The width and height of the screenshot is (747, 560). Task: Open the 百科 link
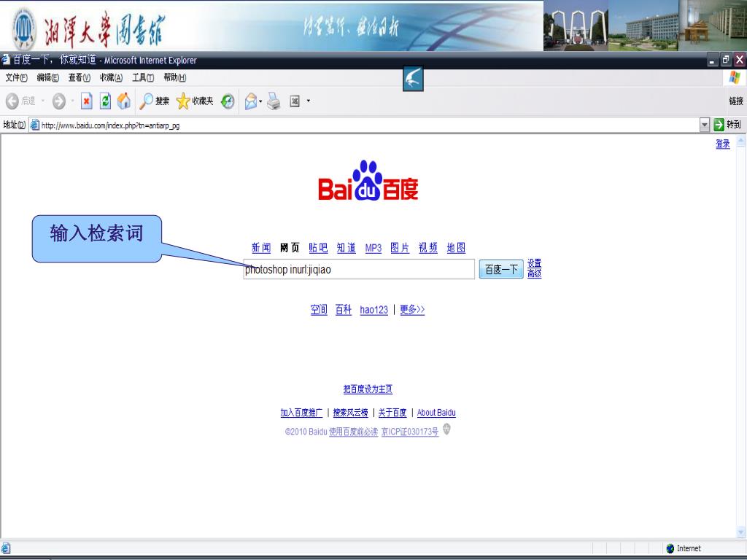click(x=344, y=310)
